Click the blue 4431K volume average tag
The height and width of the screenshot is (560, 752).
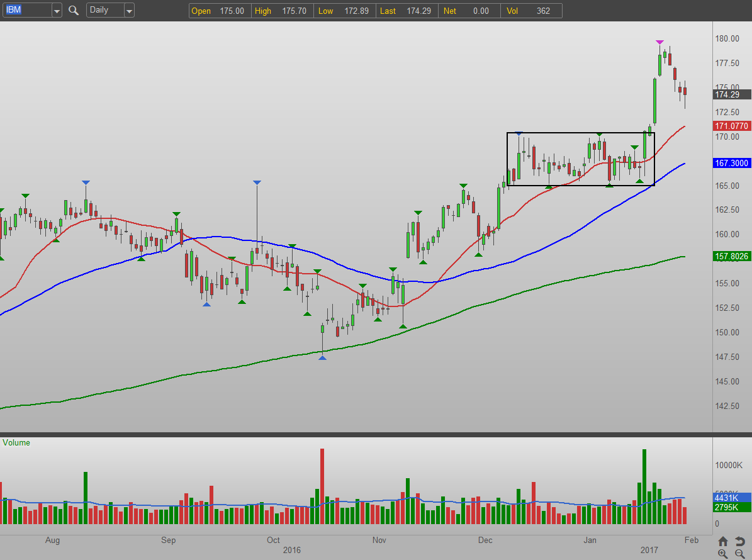(x=732, y=497)
